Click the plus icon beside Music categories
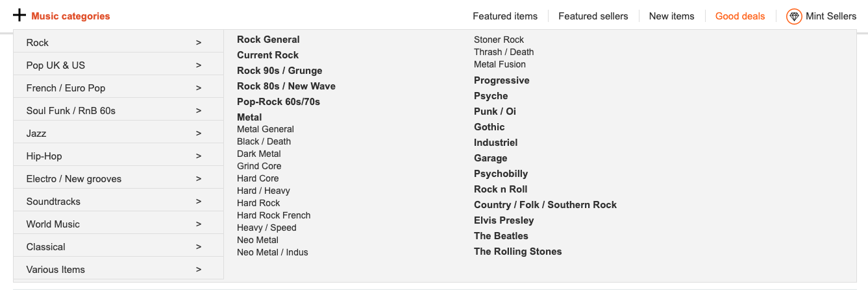The image size is (868, 293). click(19, 16)
